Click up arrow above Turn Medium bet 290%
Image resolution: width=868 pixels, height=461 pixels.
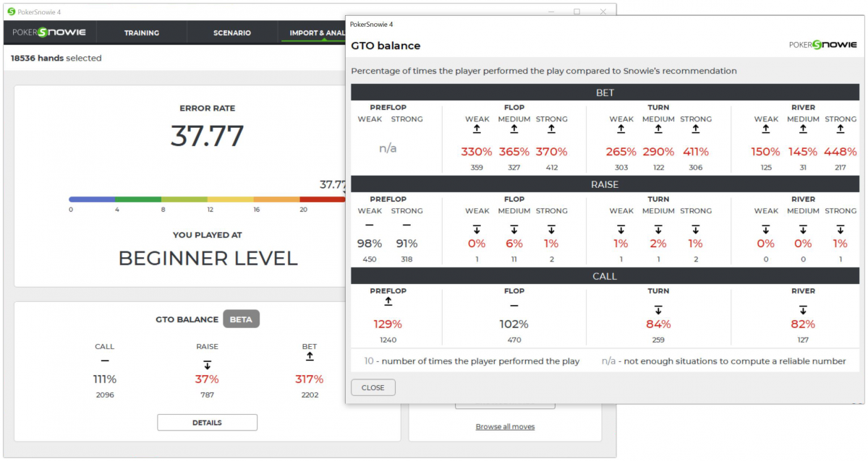point(658,129)
